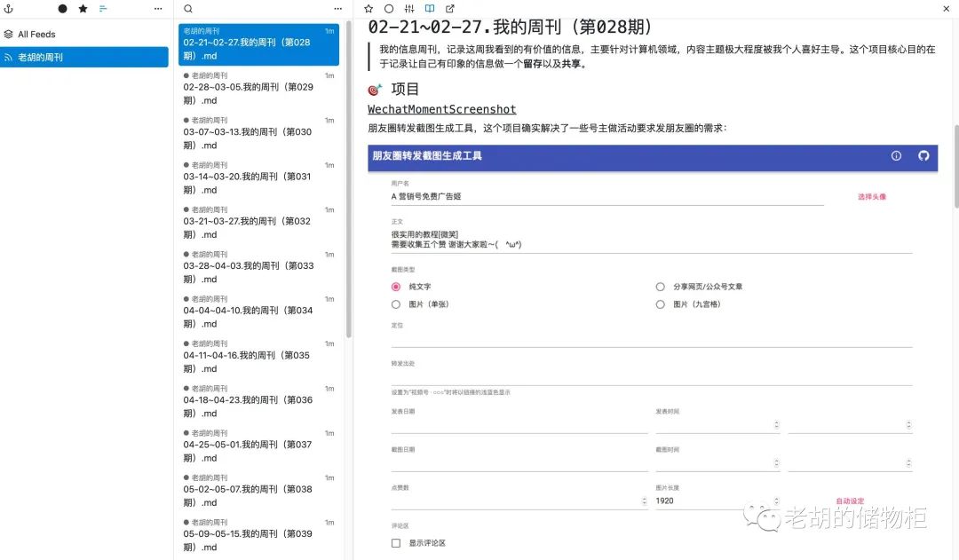Open article 05-02~05-07 第038期
The height and width of the screenshot is (560, 959).
258,490
